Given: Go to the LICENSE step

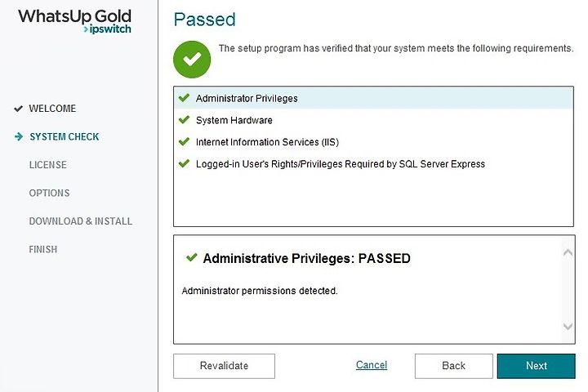Looking at the screenshot, I should (48, 165).
